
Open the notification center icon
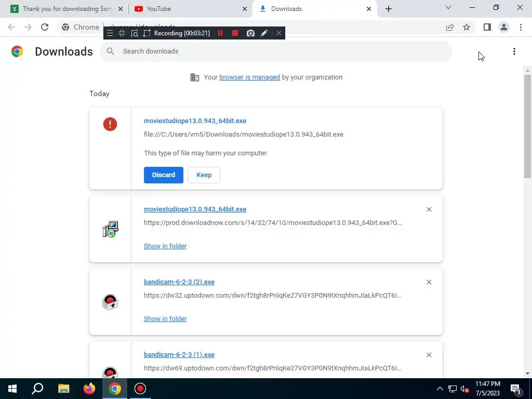coord(516,390)
